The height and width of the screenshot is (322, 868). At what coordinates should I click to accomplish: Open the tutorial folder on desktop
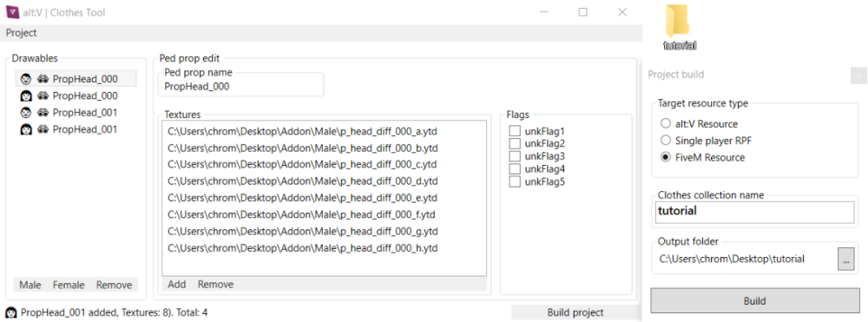coord(679,28)
